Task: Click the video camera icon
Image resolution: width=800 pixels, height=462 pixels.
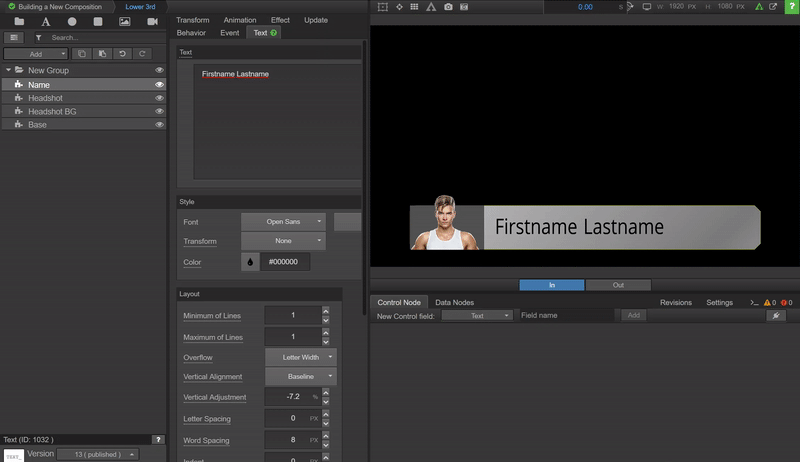Action: [x=152, y=21]
